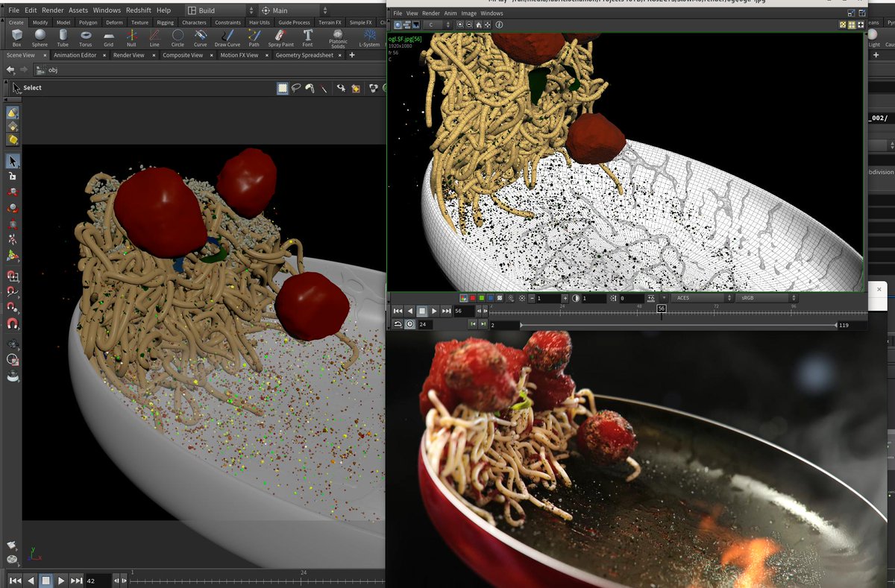
Task: Toggle realtime playback clock in MPlay
Action: (x=409, y=324)
